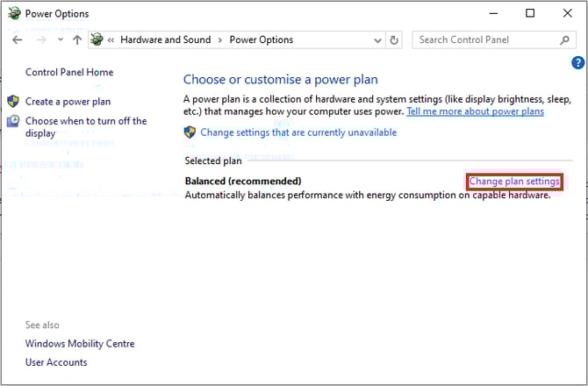The image size is (588, 386).
Task: Open Tell me more about power plans
Action: (475, 111)
